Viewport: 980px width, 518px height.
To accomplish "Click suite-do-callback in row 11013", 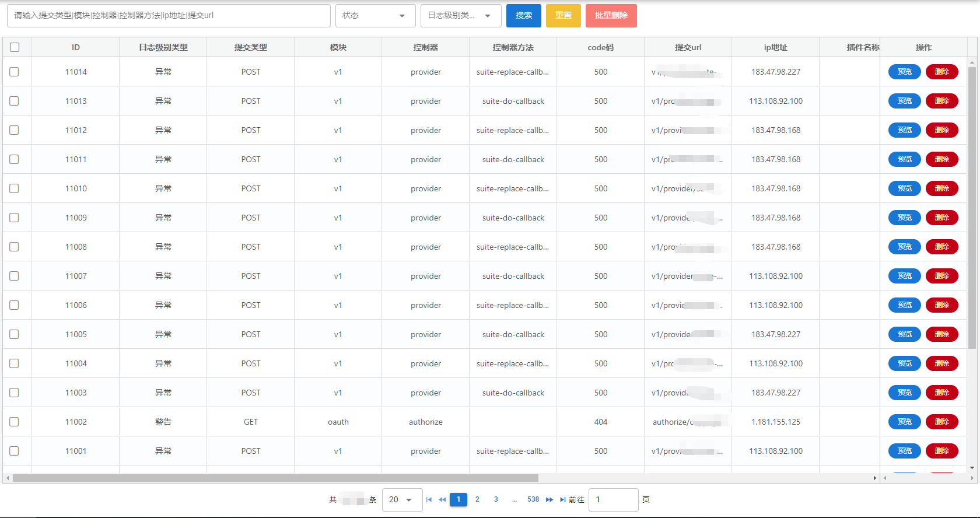I will coord(513,101).
